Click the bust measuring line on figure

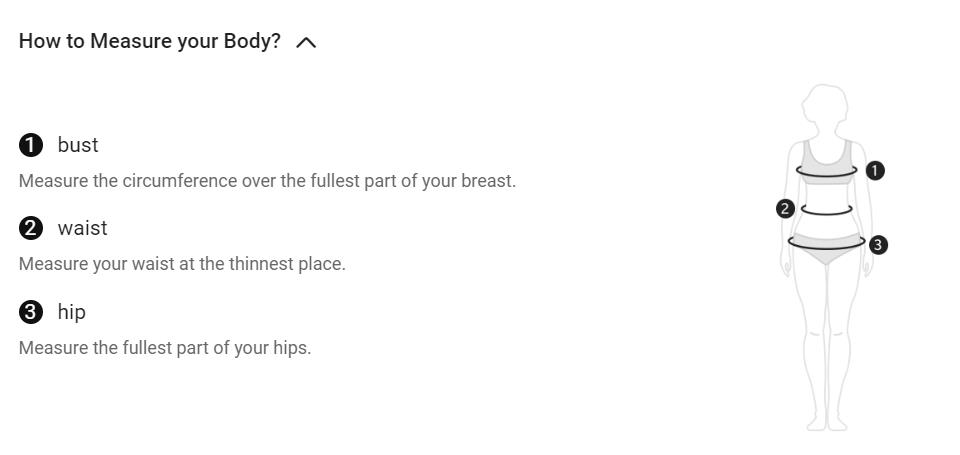click(826, 176)
